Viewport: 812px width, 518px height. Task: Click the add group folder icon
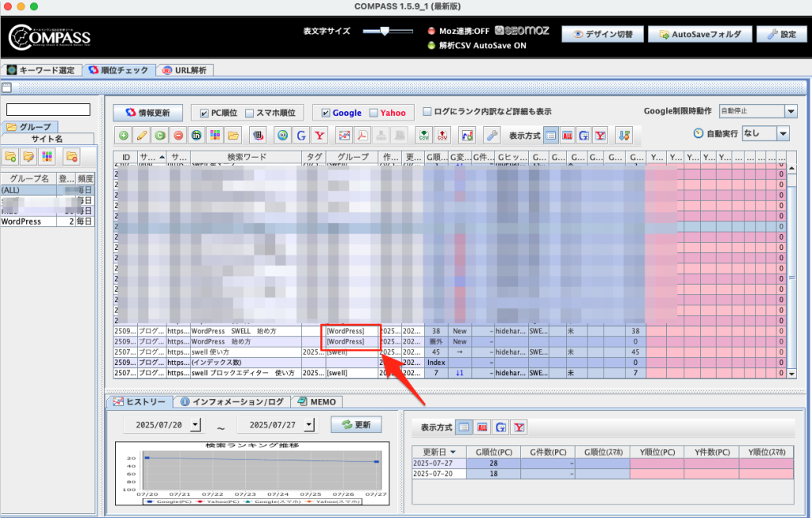pyautogui.click(x=11, y=155)
